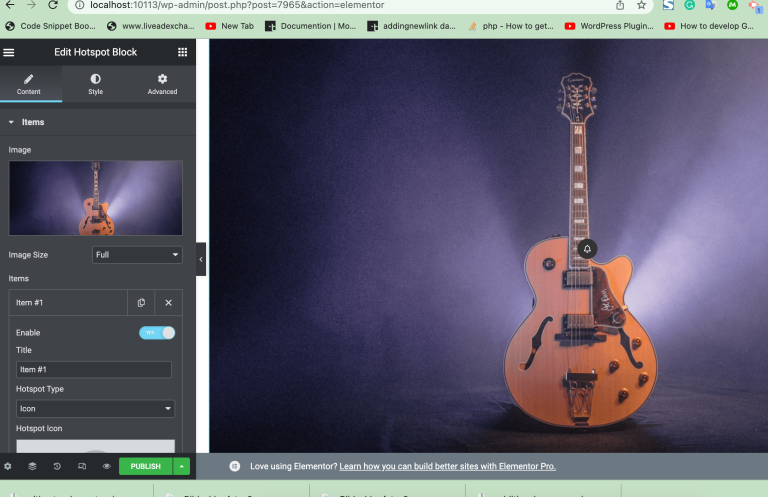This screenshot has width=768, height=497.
Task: Open the Elementor Pro learn-more link
Action: 447,466
